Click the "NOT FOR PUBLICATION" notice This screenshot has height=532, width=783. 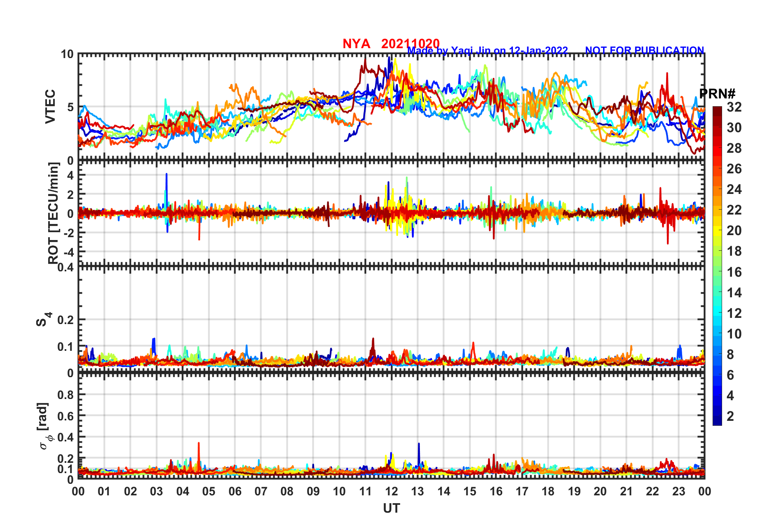point(645,50)
